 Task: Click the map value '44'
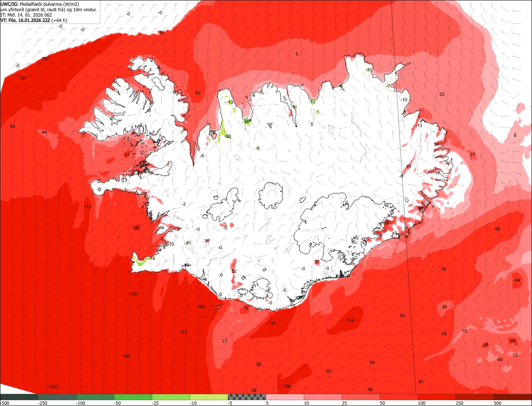(44, 132)
